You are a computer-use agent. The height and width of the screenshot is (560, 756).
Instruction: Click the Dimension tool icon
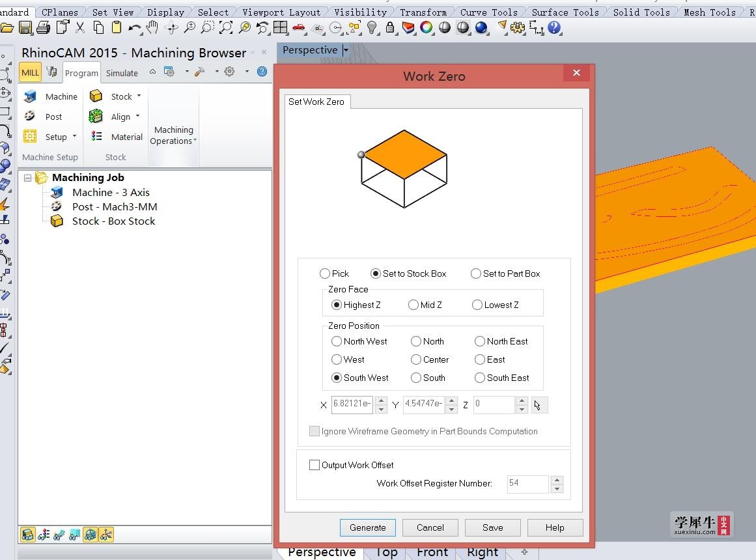point(536,27)
